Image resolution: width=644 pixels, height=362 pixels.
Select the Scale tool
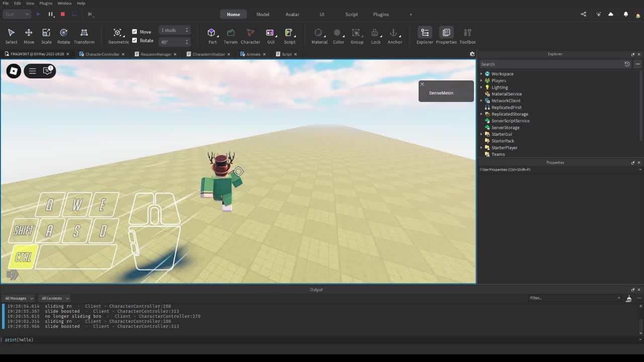[x=46, y=36]
